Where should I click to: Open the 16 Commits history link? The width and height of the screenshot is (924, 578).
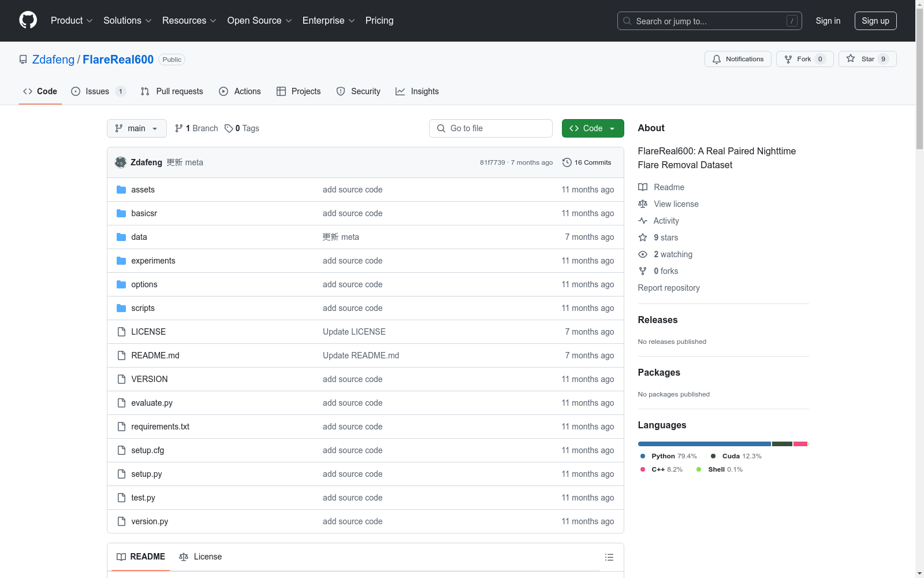587,162
